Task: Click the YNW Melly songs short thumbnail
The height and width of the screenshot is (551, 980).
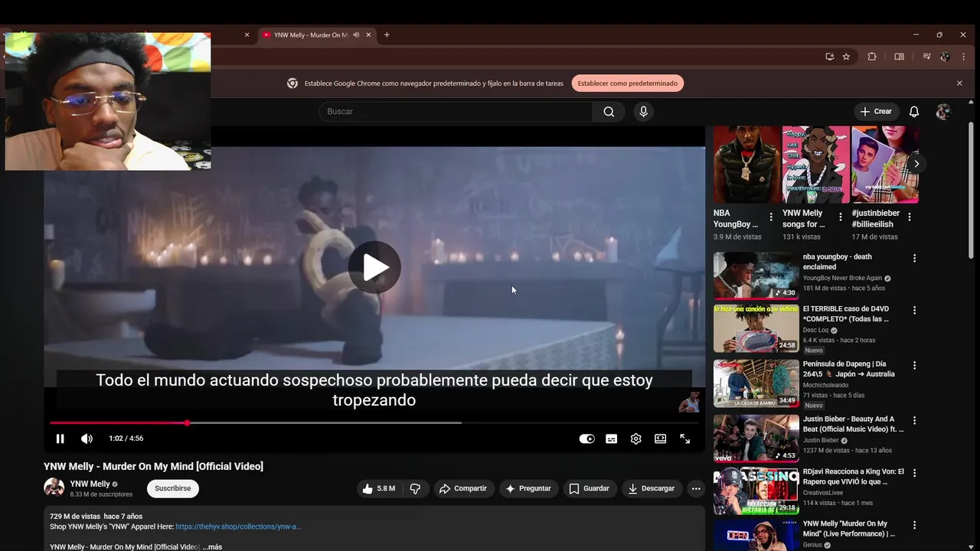Action: pos(816,165)
